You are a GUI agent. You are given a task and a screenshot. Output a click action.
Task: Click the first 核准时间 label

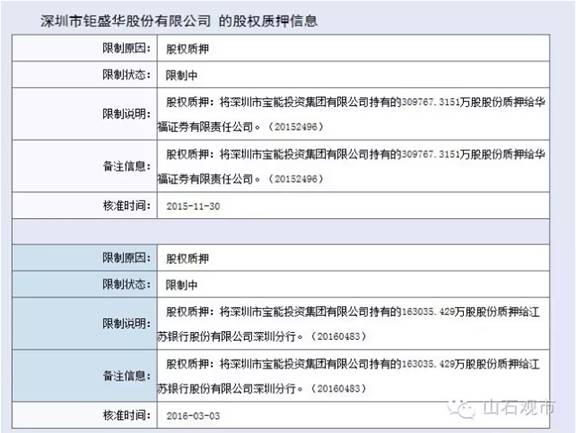point(126,206)
